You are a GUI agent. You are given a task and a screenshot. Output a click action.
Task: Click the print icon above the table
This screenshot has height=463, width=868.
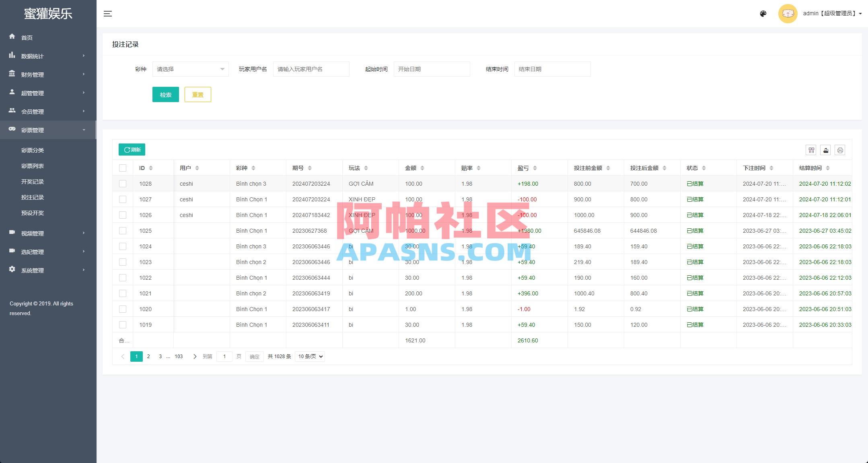[839, 150]
